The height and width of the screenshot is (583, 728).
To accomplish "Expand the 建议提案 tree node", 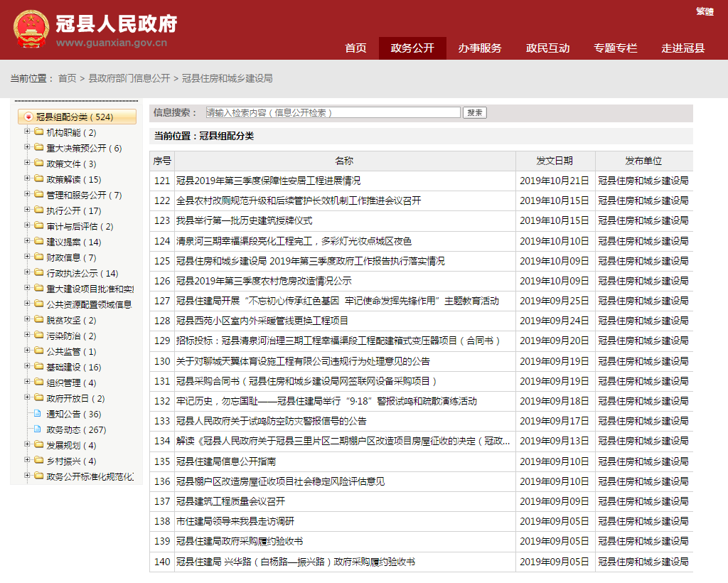I will (x=27, y=241).
